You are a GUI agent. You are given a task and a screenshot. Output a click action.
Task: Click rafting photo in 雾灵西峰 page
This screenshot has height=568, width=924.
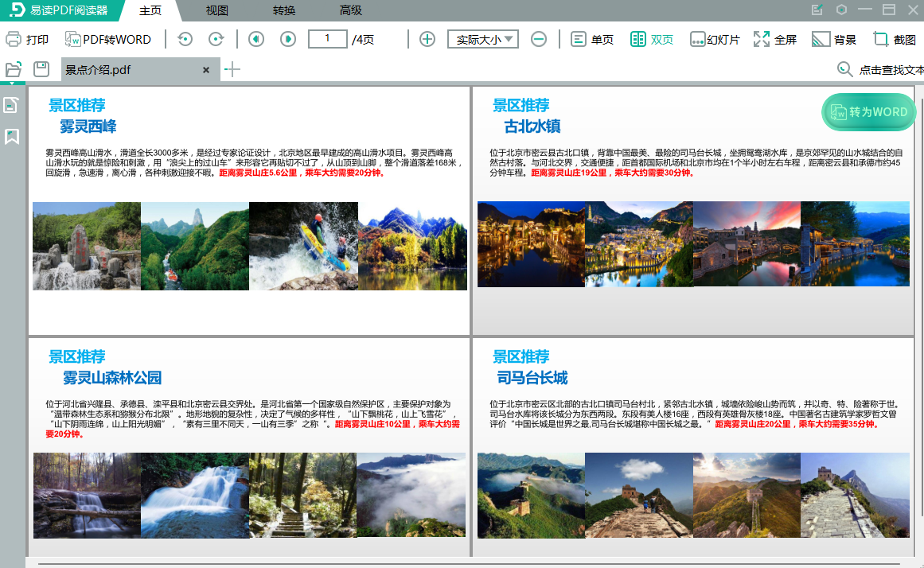(303, 246)
